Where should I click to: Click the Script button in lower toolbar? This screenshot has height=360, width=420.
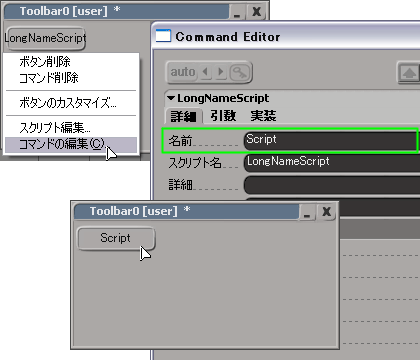(116, 238)
